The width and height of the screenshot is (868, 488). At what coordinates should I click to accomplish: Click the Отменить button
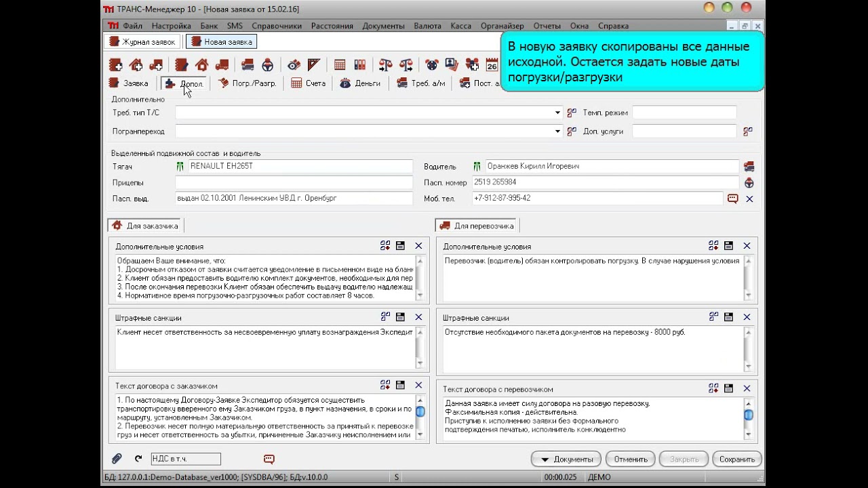click(x=631, y=459)
